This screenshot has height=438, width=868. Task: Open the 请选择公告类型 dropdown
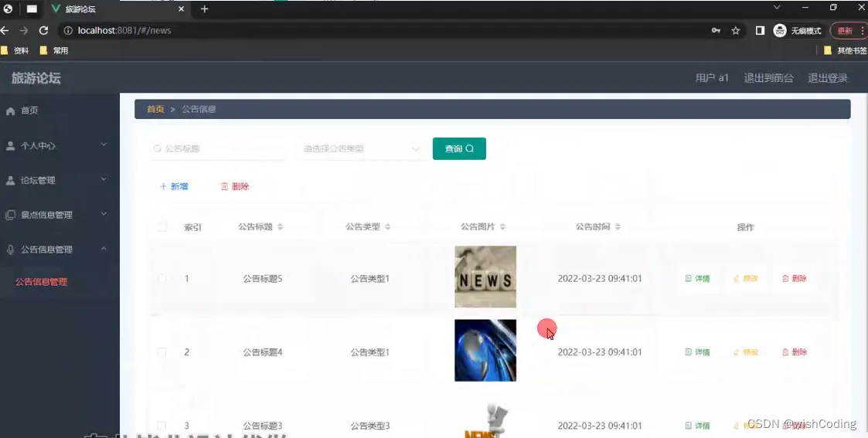click(x=361, y=148)
